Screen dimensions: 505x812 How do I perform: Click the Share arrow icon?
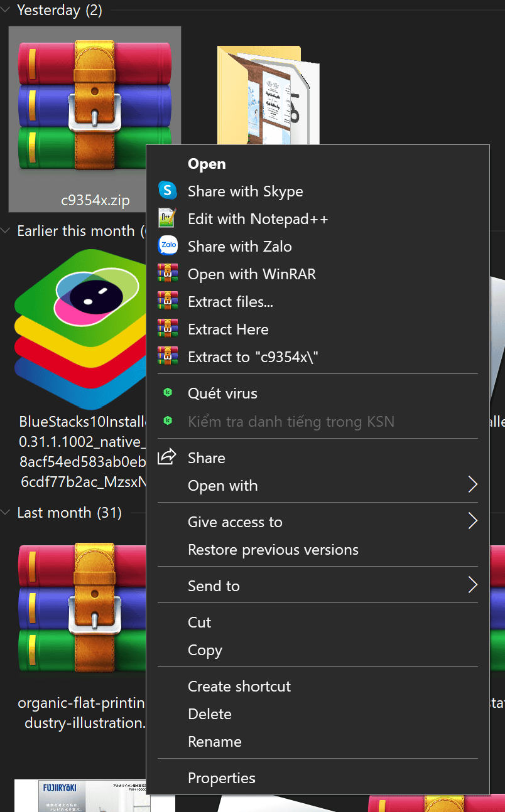click(167, 457)
